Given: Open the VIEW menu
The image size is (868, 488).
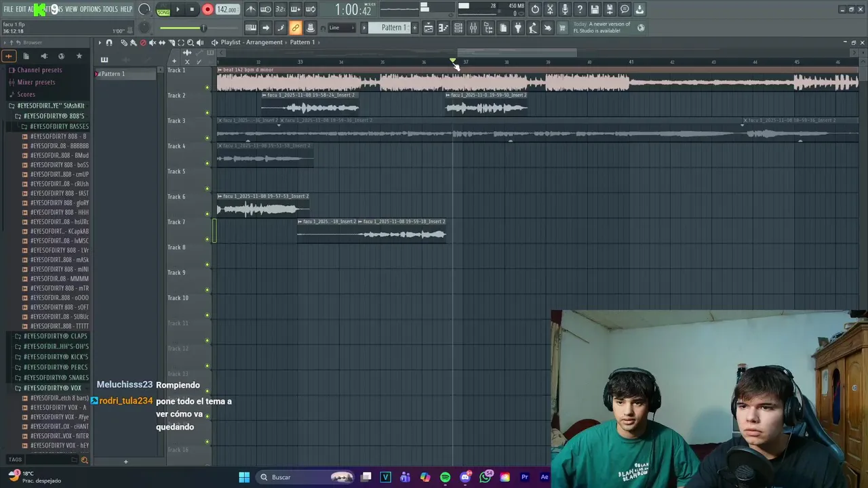Looking at the screenshot, I should point(71,9).
